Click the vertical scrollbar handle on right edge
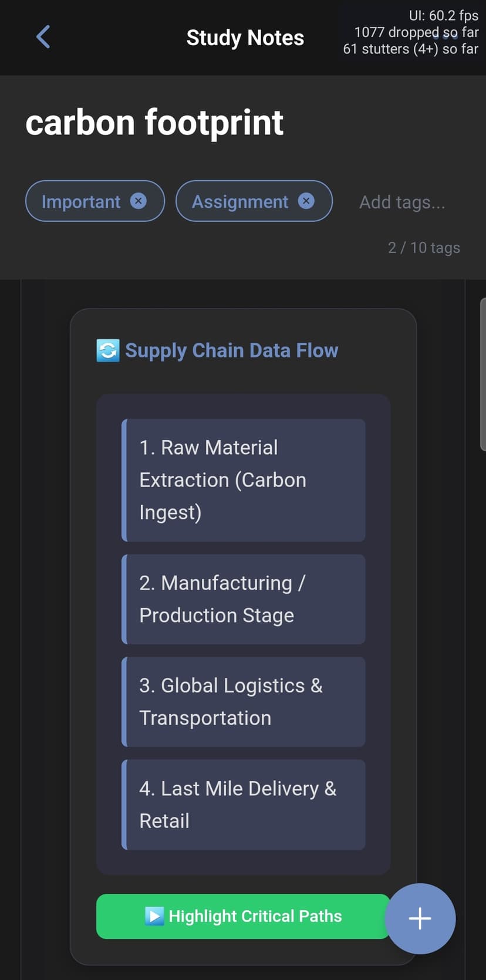Screen dimensions: 486x980 coord(482,374)
